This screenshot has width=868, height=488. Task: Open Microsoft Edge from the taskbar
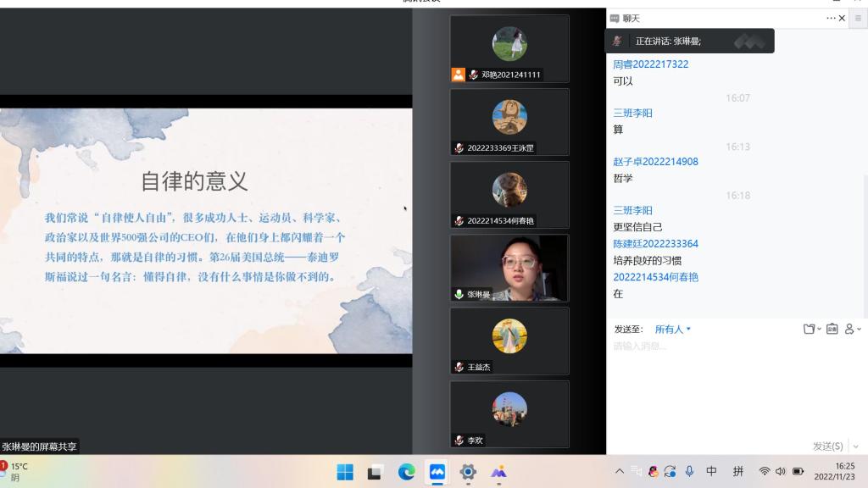[x=407, y=472]
